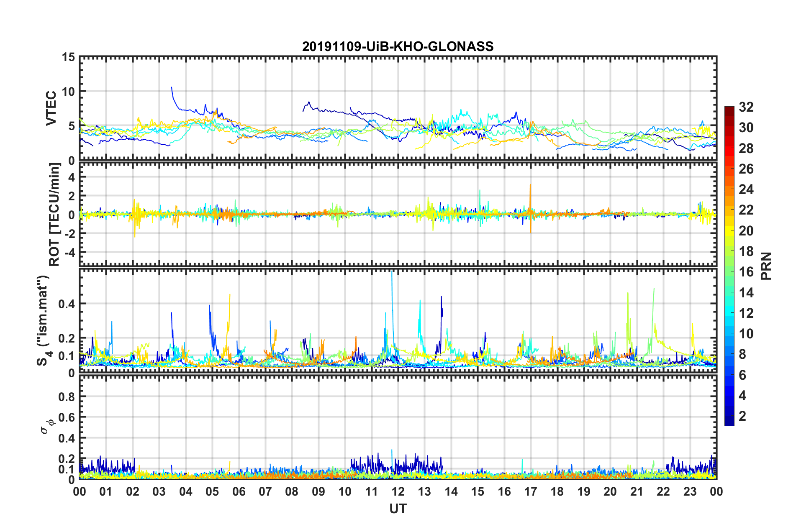Select the VTEC y-axis label
Image resolution: width=796 pixels, height=532 pixels.
[51, 108]
